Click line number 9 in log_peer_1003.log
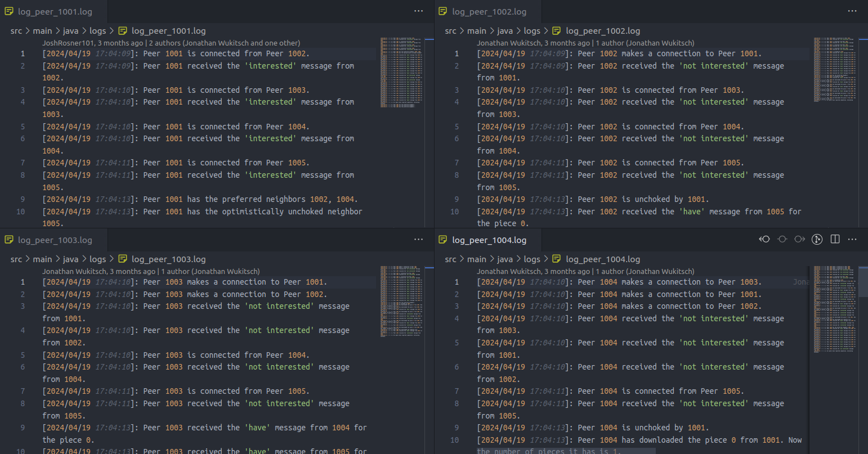 coord(23,428)
